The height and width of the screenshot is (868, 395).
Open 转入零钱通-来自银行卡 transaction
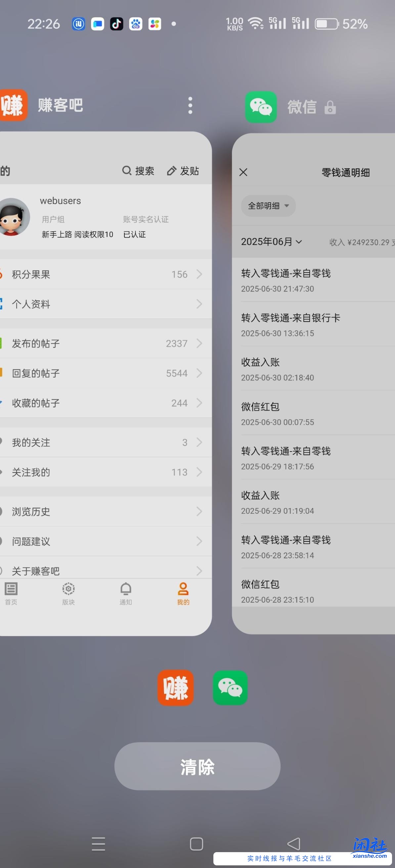(x=313, y=324)
